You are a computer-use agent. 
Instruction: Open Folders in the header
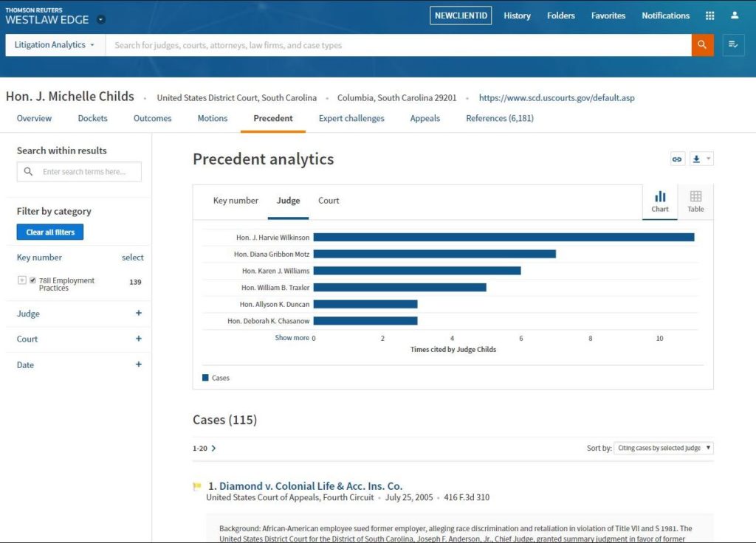(x=561, y=16)
